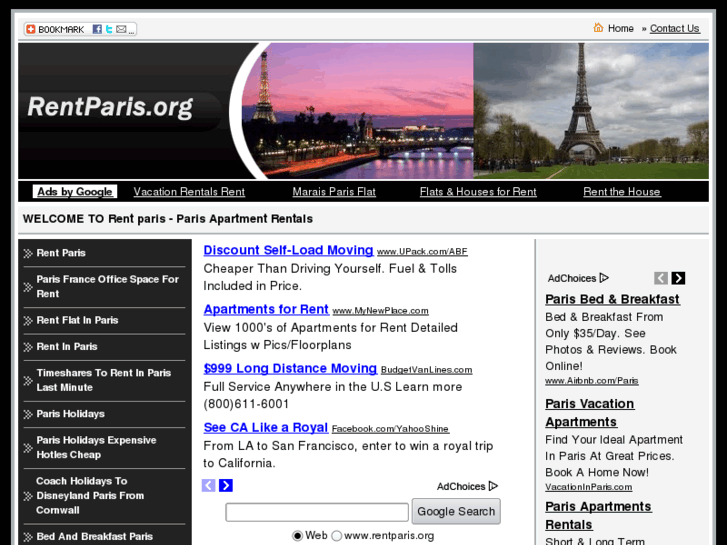The image size is (727, 545).
Task: Click the Google Search button
Action: point(456,511)
